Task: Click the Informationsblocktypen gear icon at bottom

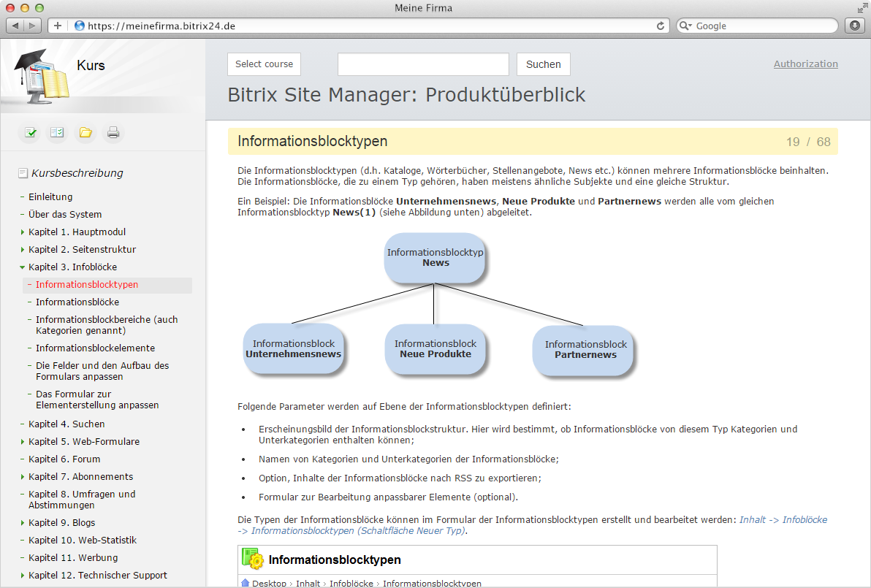Action: pos(253,559)
